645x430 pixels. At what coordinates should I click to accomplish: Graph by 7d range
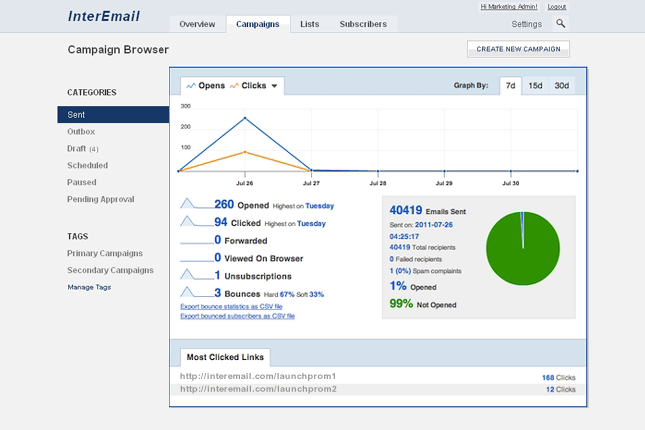click(x=510, y=86)
